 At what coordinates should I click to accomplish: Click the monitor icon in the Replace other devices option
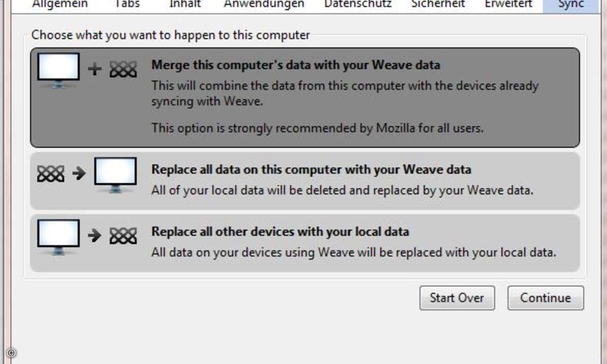pyautogui.click(x=58, y=237)
